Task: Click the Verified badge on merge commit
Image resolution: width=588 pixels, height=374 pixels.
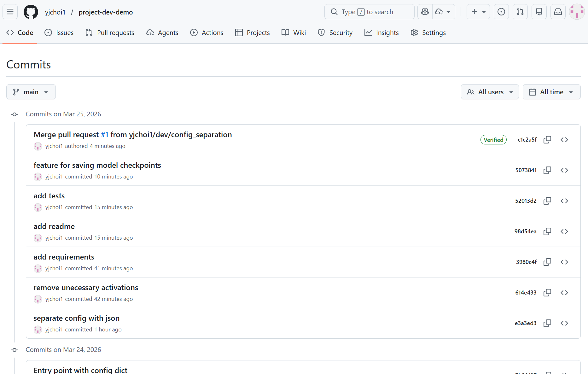Action: pyautogui.click(x=493, y=140)
